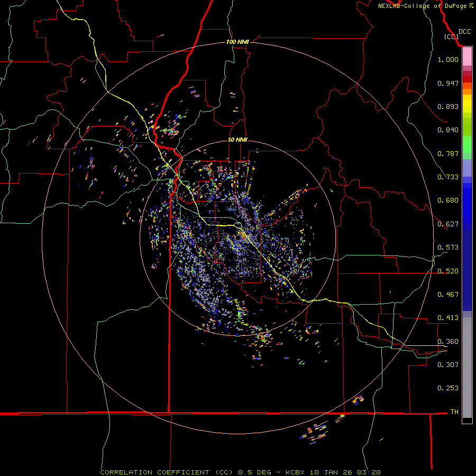This screenshot has height=476, width=476.
Task: Click the 50 NMI range ring label
Action: pos(237,140)
